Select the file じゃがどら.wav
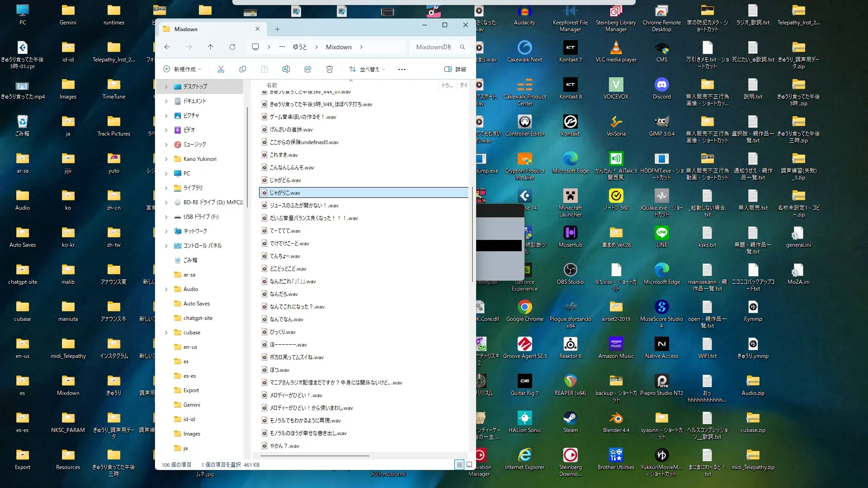 pos(285,180)
